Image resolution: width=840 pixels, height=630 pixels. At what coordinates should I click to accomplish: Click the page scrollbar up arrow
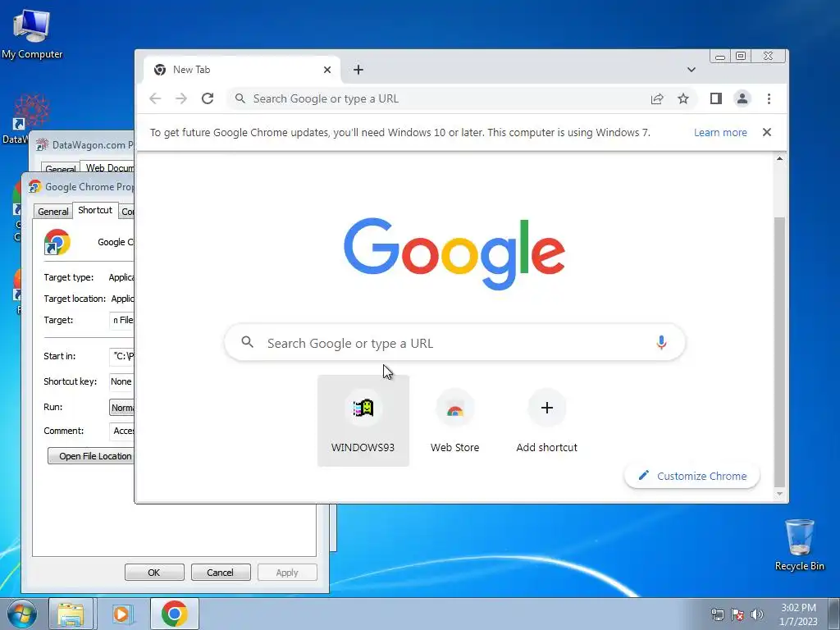click(x=779, y=158)
